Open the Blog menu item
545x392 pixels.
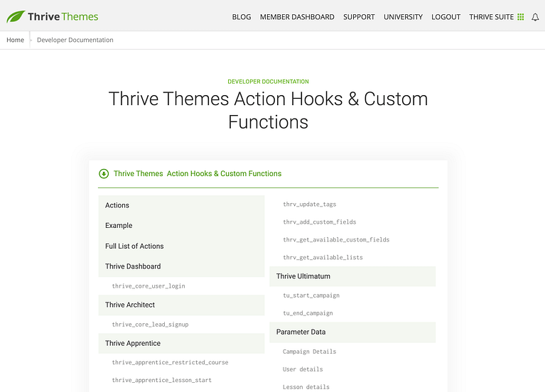coord(241,17)
